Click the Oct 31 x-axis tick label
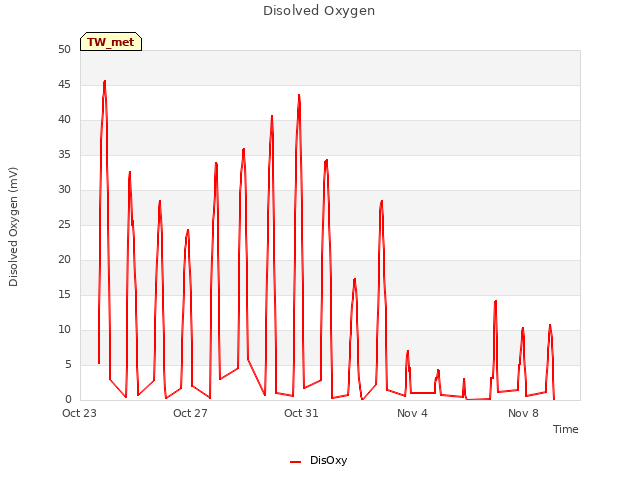640x480 pixels. 301,413
